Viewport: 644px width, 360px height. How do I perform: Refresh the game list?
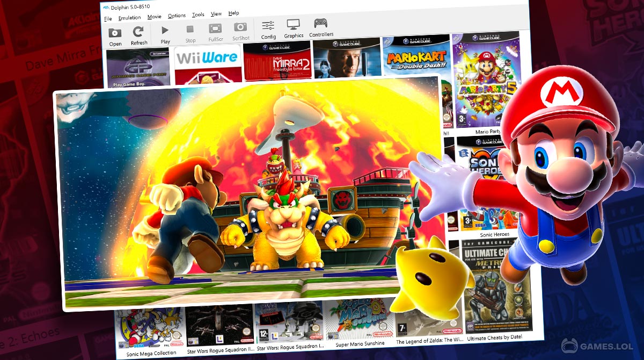[138, 35]
